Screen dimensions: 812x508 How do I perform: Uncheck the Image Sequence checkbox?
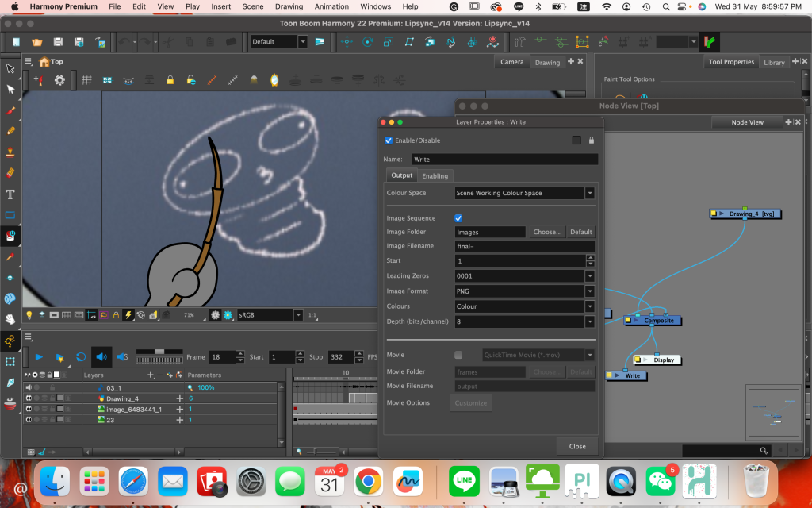click(x=458, y=218)
